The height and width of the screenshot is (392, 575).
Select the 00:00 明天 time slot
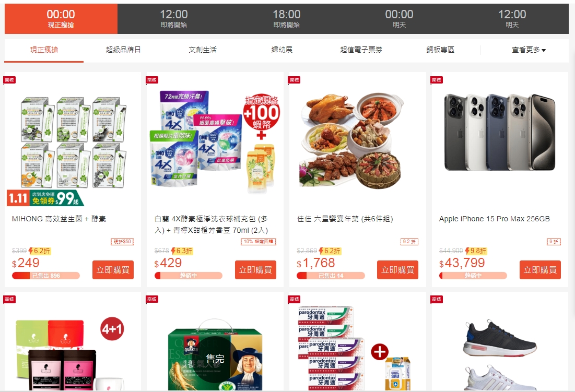pyautogui.click(x=399, y=19)
